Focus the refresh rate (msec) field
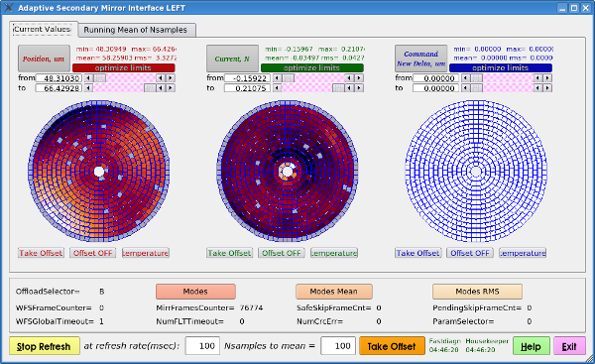Image resolution: width=595 pixels, height=364 pixels. 202,346
